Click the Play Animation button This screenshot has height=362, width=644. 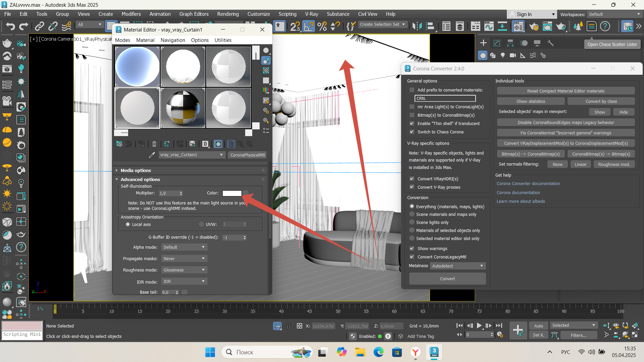coord(479,325)
